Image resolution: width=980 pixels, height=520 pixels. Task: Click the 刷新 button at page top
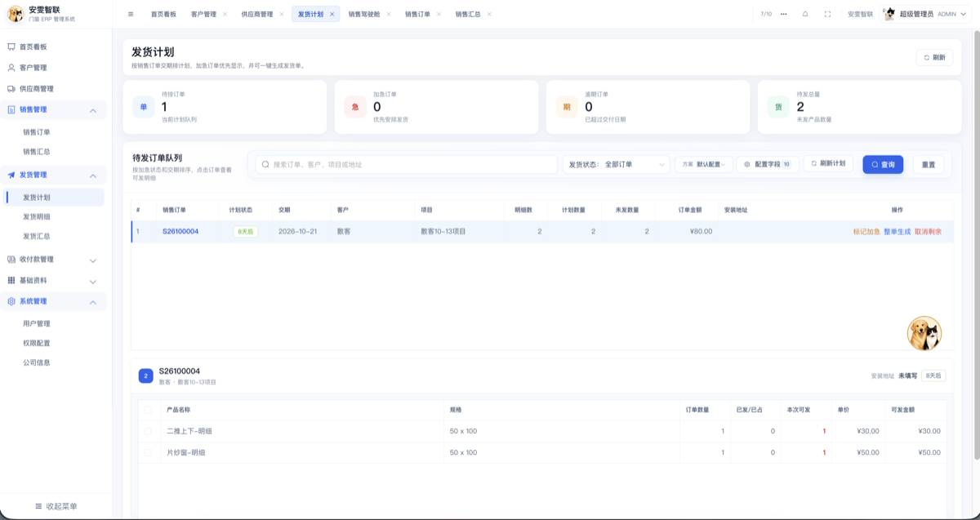(x=934, y=57)
